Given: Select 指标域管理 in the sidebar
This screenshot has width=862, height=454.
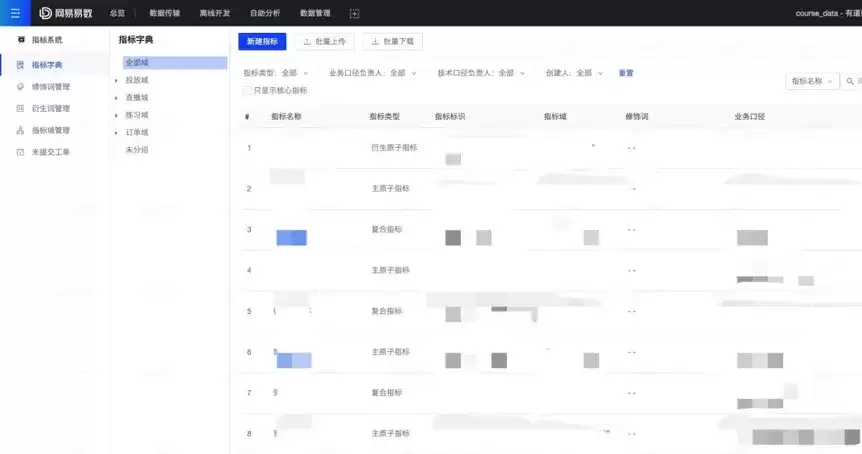Looking at the screenshot, I should click(51, 130).
